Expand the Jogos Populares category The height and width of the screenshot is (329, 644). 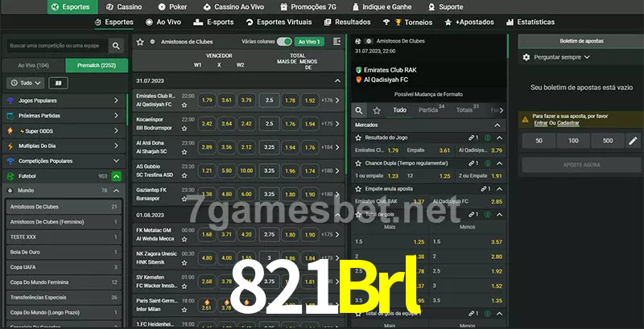click(x=116, y=101)
